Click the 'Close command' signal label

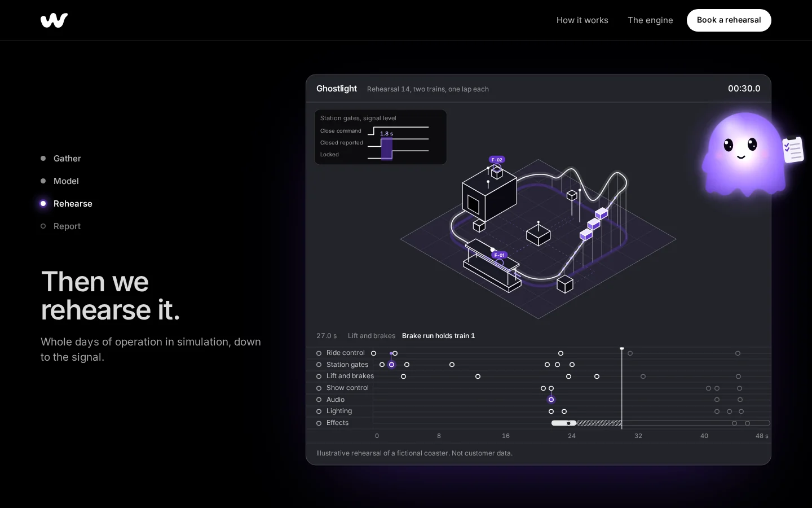(341, 131)
